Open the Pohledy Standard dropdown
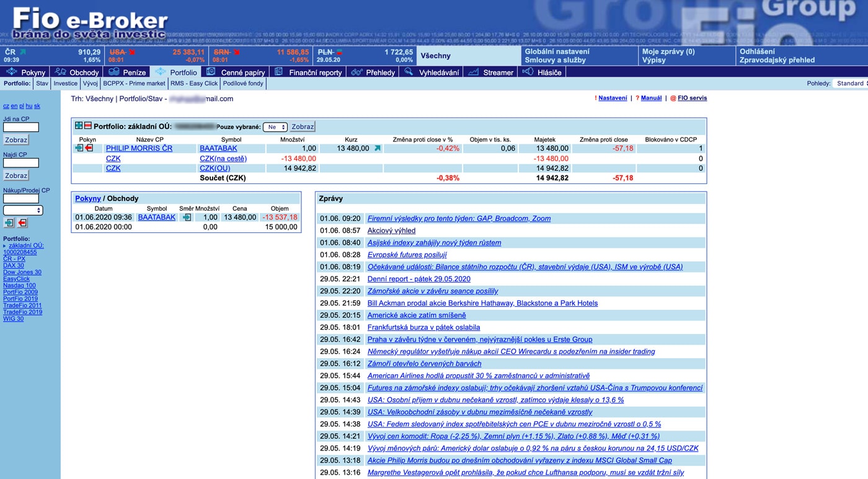The width and height of the screenshot is (868, 479). click(851, 83)
